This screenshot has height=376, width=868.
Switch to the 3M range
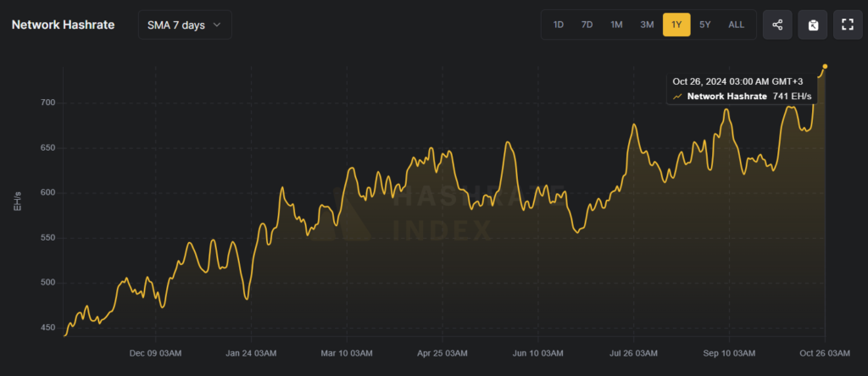click(x=647, y=25)
